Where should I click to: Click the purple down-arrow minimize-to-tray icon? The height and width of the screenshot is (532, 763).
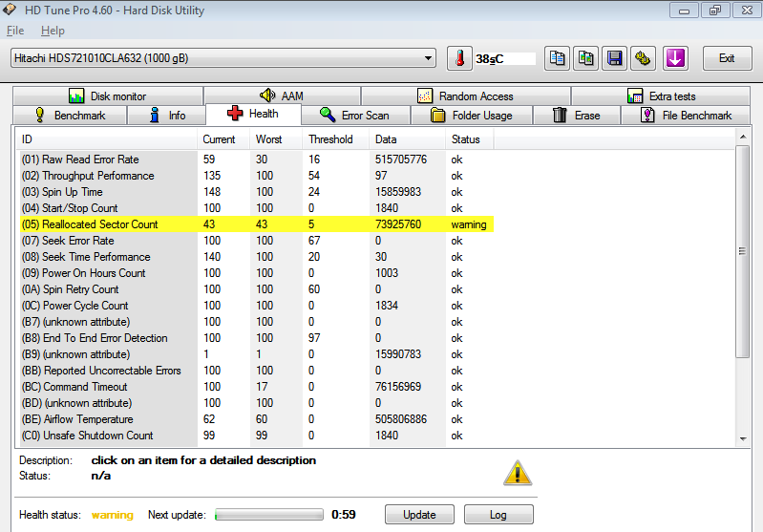675,59
